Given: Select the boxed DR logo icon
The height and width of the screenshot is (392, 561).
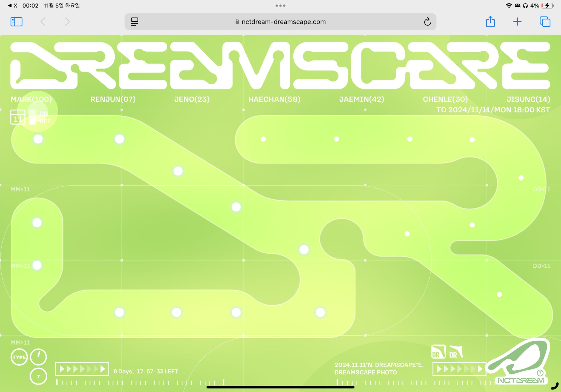Looking at the screenshot, I should (x=439, y=352).
